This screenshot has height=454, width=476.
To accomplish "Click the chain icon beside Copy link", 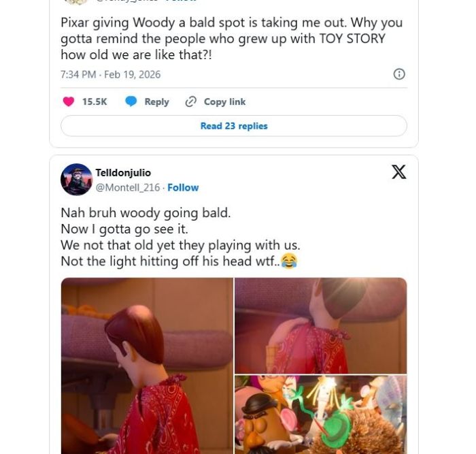I will pos(191,101).
